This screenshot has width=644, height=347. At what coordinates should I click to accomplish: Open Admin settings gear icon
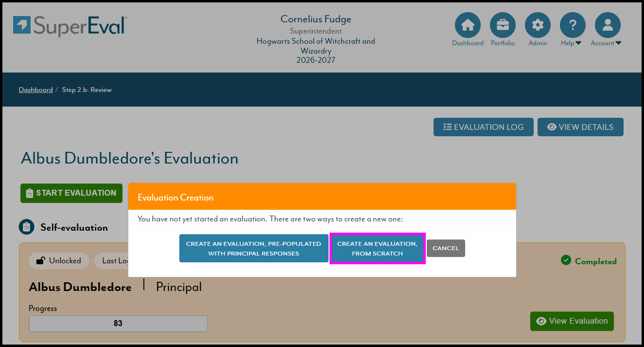pos(538,25)
